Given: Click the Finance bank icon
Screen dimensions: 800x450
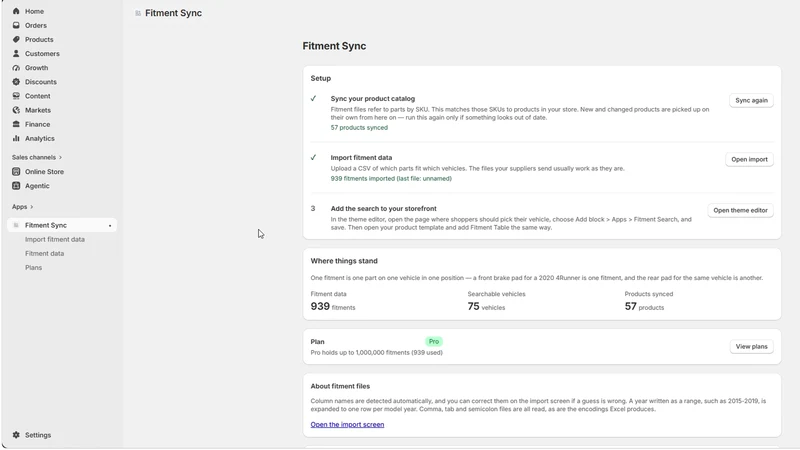Looking at the screenshot, I should point(16,124).
